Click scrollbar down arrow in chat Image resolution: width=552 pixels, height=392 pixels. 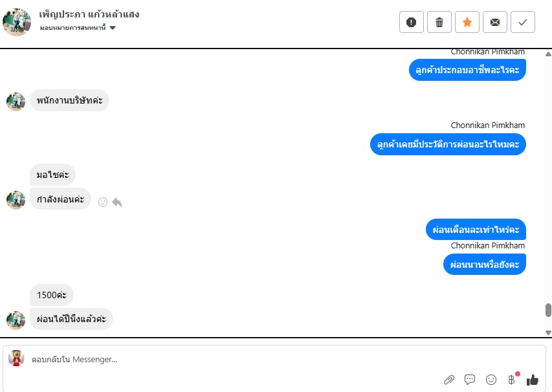tap(548, 332)
